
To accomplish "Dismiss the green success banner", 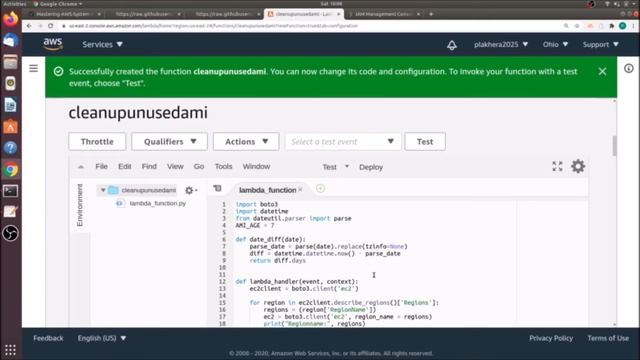I will [x=602, y=71].
